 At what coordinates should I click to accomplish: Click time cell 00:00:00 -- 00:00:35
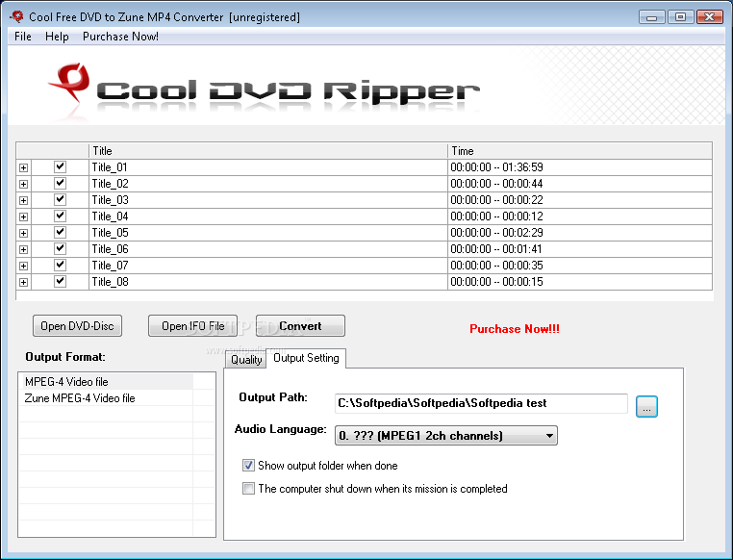pyautogui.click(x=580, y=266)
